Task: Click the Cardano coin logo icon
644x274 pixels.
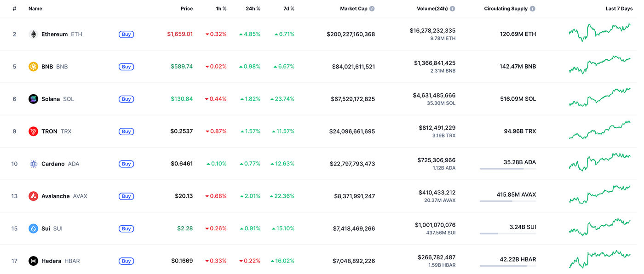Action: [x=33, y=164]
